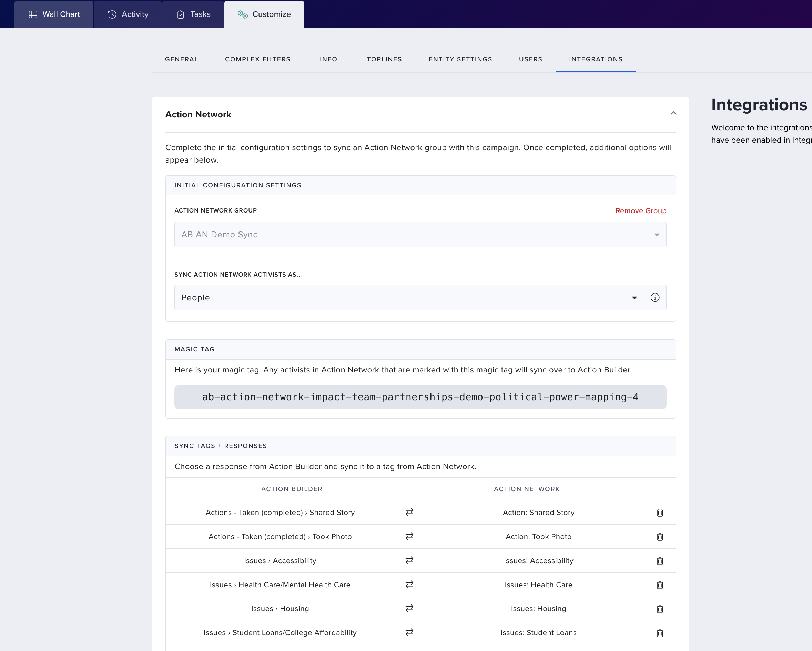
Task: Go to the INFO tab
Action: click(x=328, y=59)
